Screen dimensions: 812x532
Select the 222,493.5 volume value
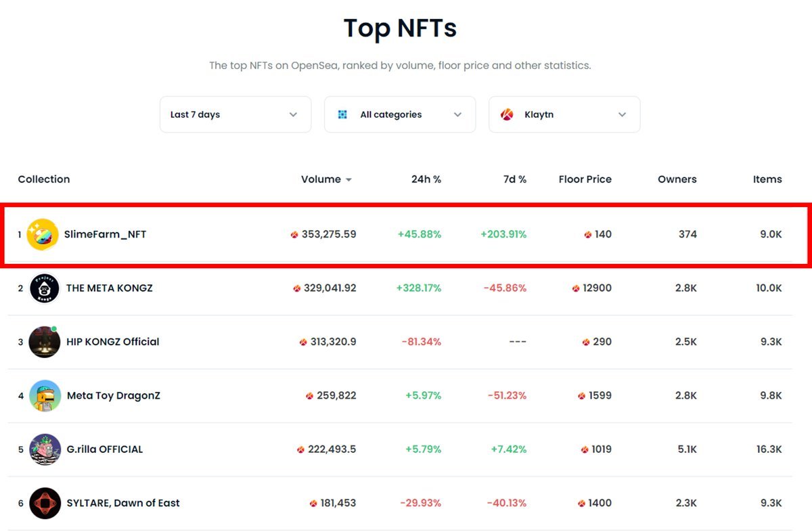[x=332, y=449]
